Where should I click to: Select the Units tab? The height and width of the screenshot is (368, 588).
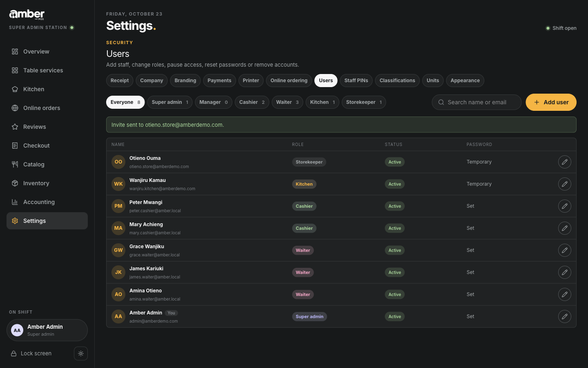[x=433, y=81]
